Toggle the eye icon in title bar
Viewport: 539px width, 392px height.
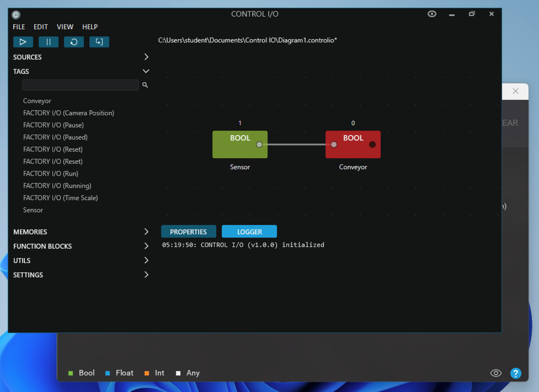pyautogui.click(x=432, y=14)
